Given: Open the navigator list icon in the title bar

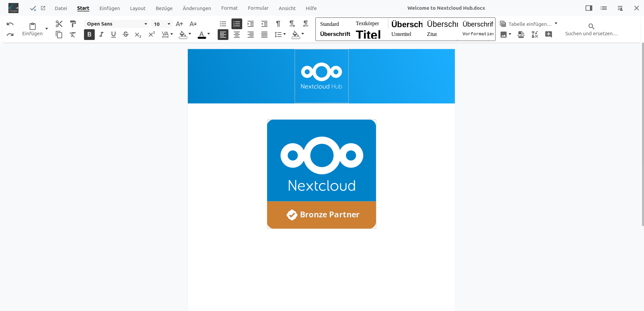Looking at the screenshot, I should pos(604,8).
